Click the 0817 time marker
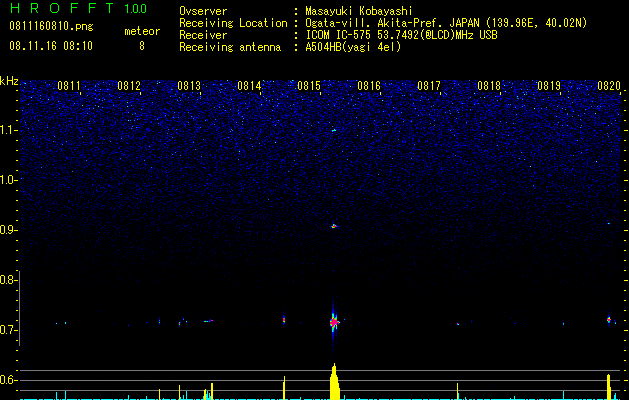This screenshot has height=400, width=629. 429,86
